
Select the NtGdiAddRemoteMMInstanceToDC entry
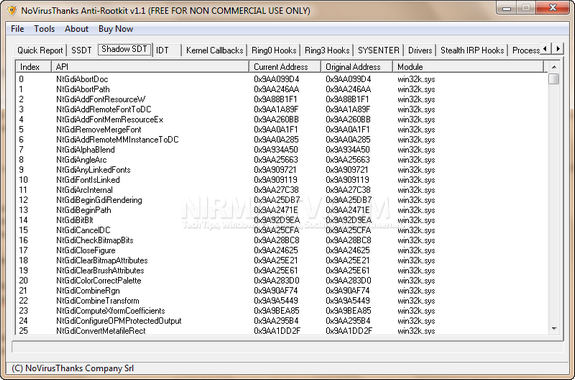[281, 140]
